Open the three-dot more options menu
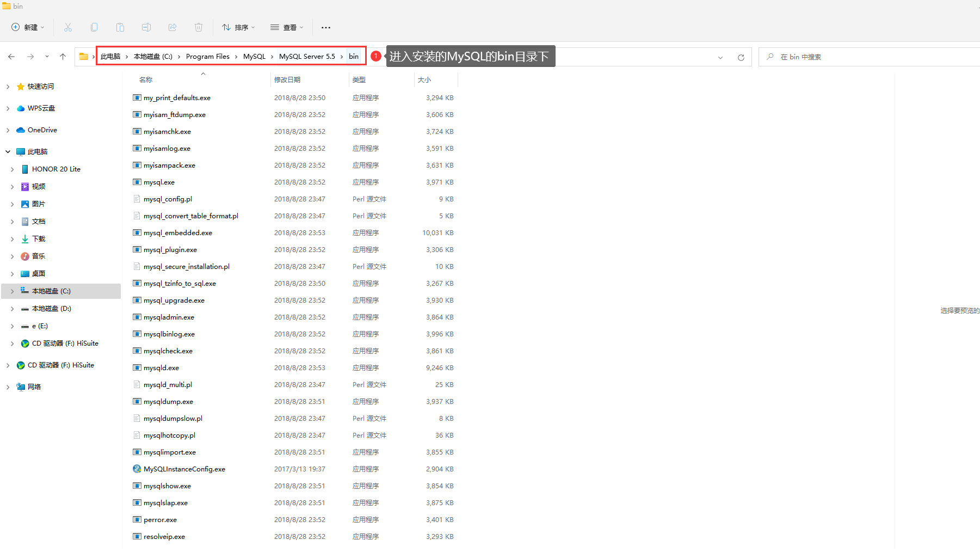This screenshot has height=552, width=980. [326, 27]
